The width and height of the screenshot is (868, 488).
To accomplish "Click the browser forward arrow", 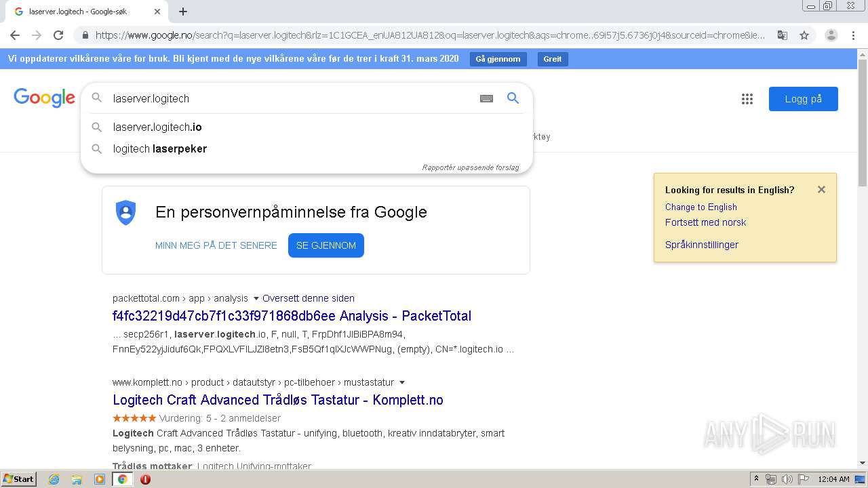I will 37,35.
